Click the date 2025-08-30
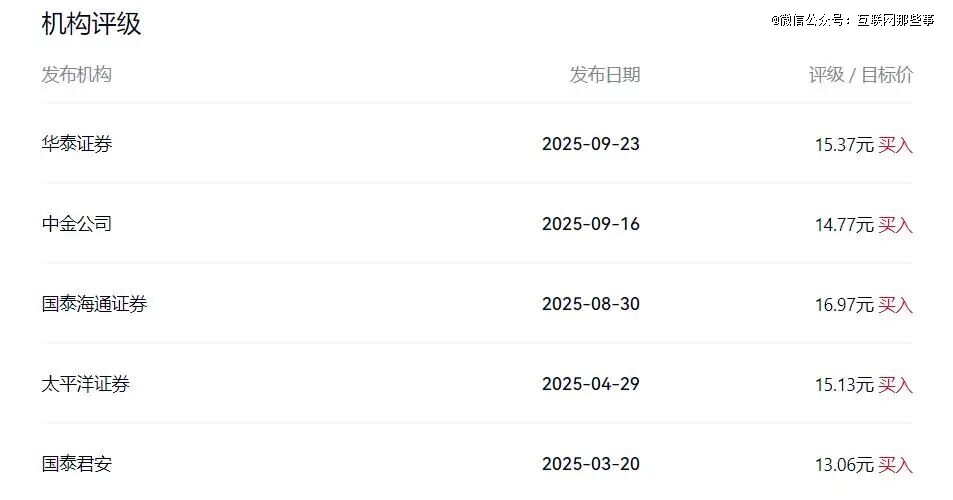953x500 pixels. (x=590, y=304)
